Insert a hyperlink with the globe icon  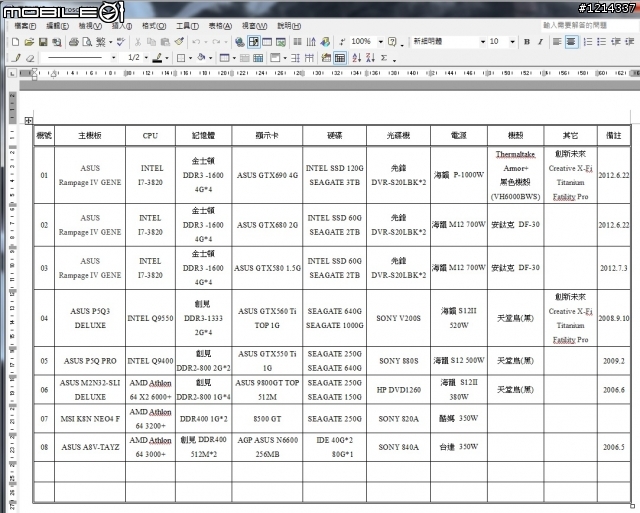pyautogui.click(x=240, y=42)
